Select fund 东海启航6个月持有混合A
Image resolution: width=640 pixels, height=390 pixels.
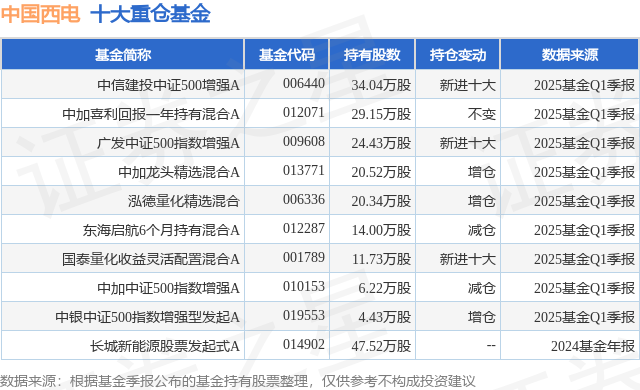point(161,230)
